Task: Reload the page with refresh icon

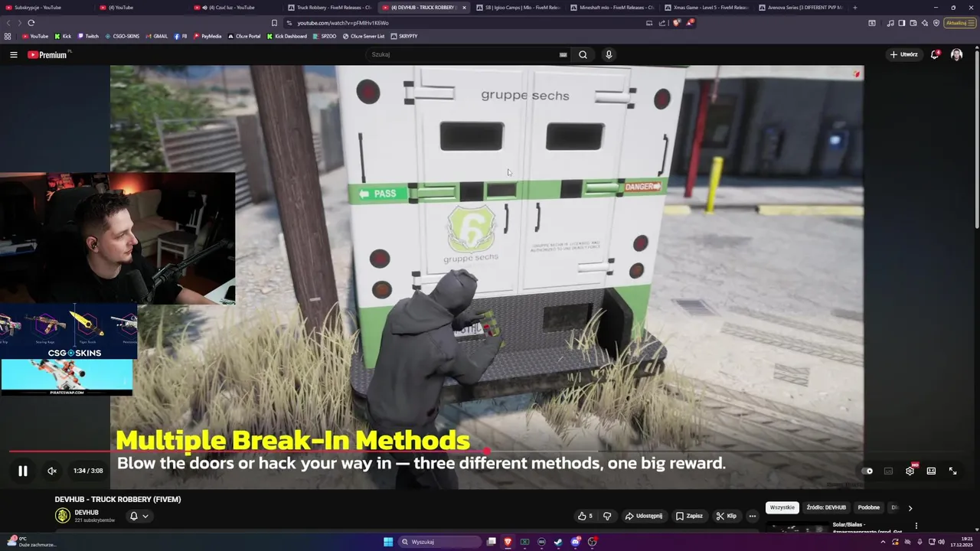Action: pos(31,23)
